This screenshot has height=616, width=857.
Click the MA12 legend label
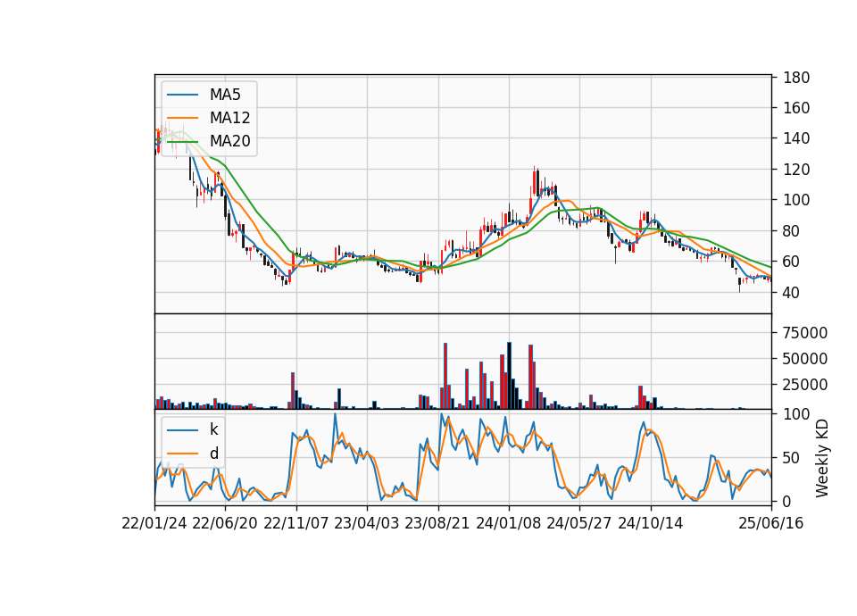pyautogui.click(x=229, y=118)
